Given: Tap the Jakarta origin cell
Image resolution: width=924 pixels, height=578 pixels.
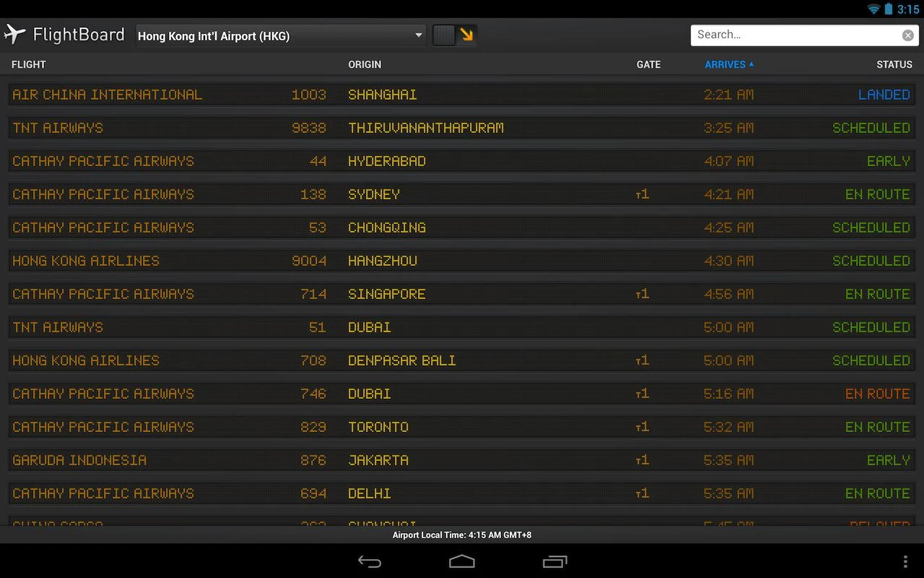Looking at the screenshot, I should [x=378, y=460].
